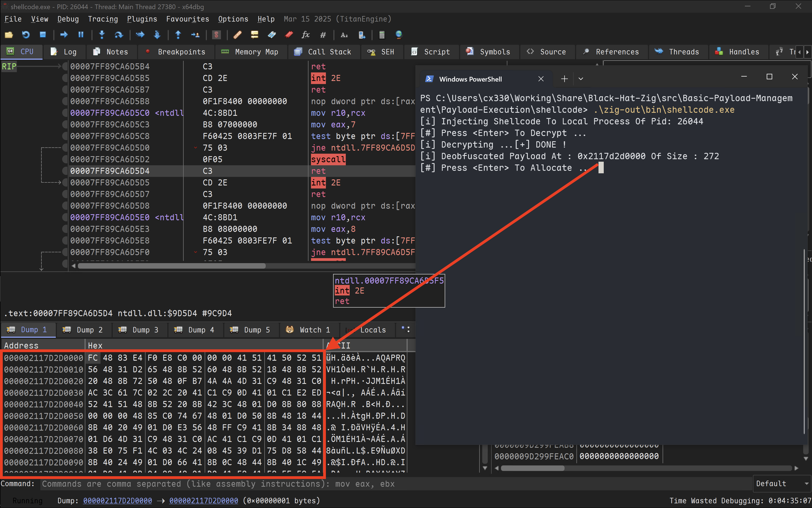The width and height of the screenshot is (812, 508).
Task: Select dump byte FC at 000002117D2D0000
Action: point(93,358)
